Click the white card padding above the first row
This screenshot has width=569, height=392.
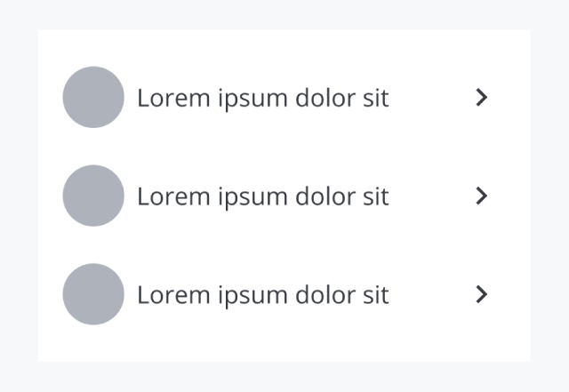click(284, 46)
